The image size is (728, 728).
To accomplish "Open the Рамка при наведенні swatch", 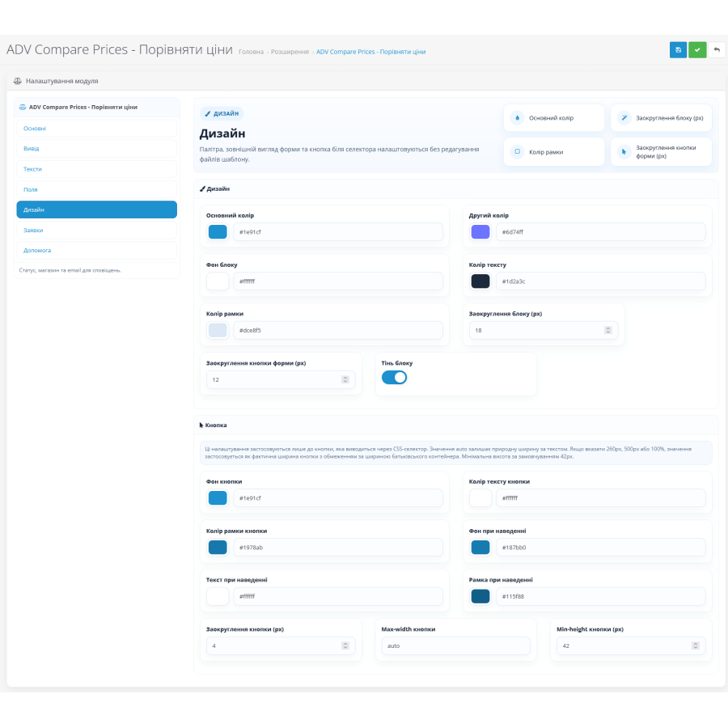I will [x=480, y=596].
